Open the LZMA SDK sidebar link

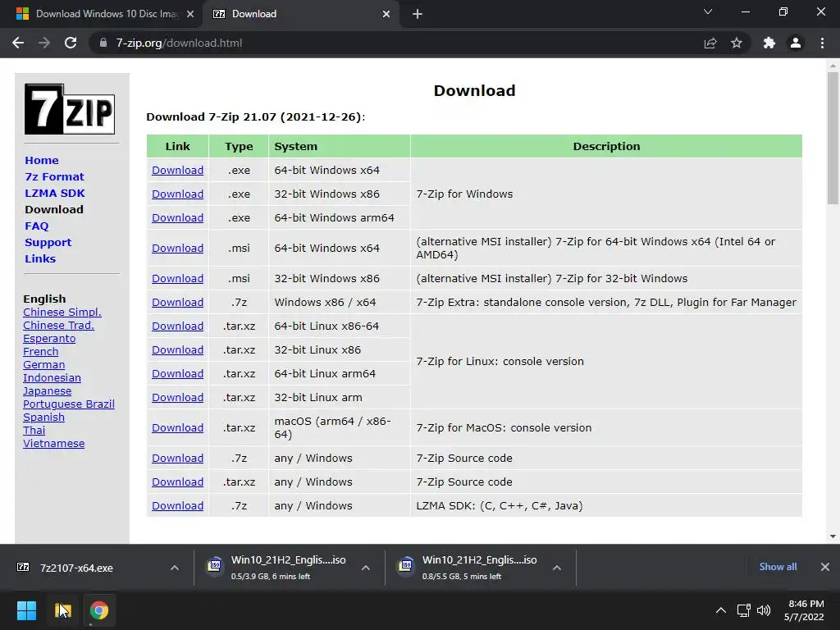tap(55, 193)
